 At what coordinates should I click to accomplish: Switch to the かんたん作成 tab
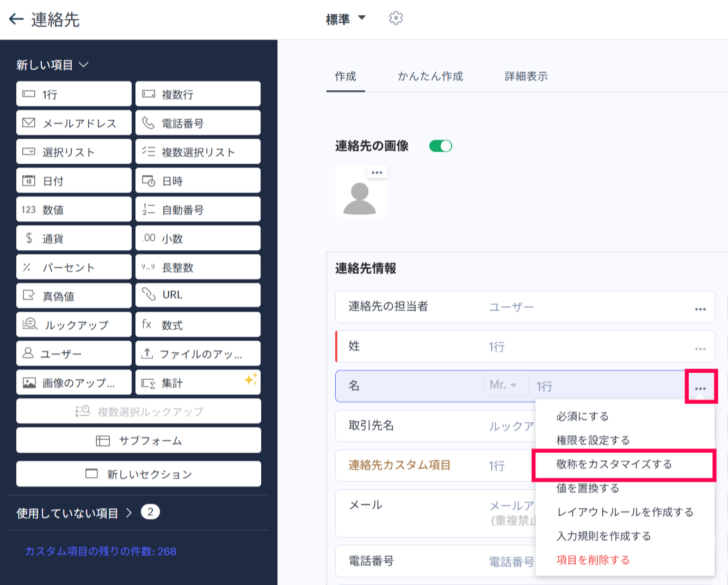[430, 76]
